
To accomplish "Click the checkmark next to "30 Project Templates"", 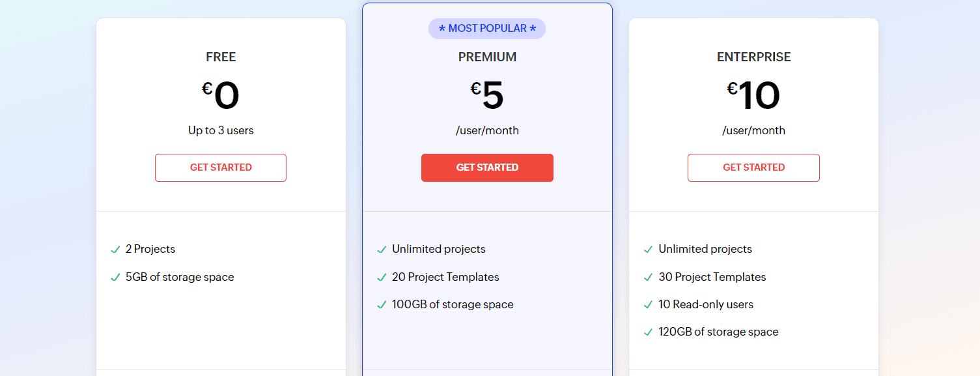I will coord(647,277).
